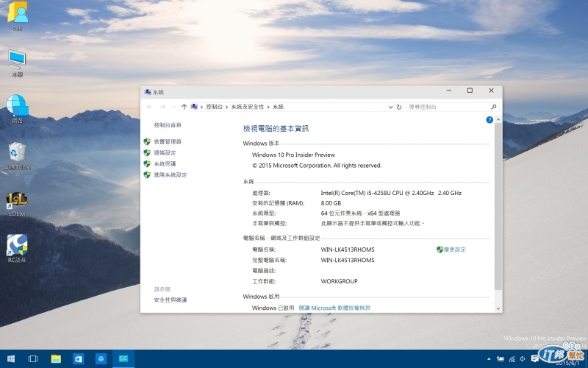Viewport: 588px width, 368px height.
Task: Click the search magnifier icon
Action: pyautogui.click(x=493, y=107)
